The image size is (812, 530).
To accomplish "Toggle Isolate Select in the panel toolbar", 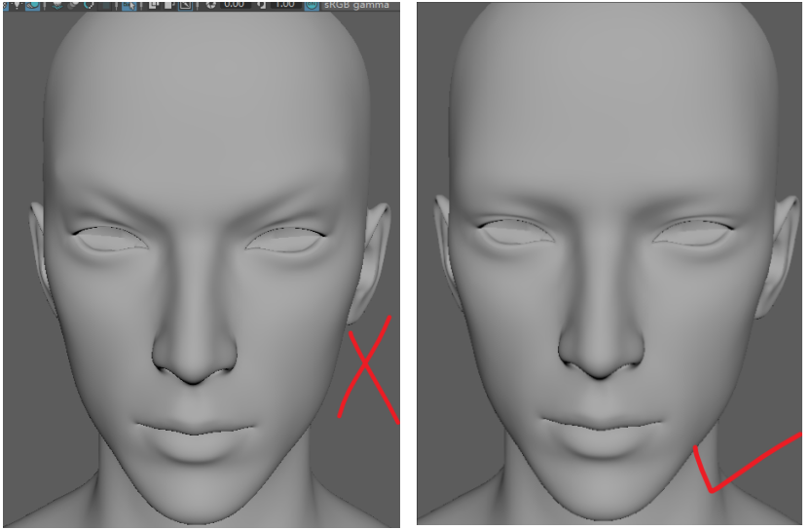I will (129, 5).
